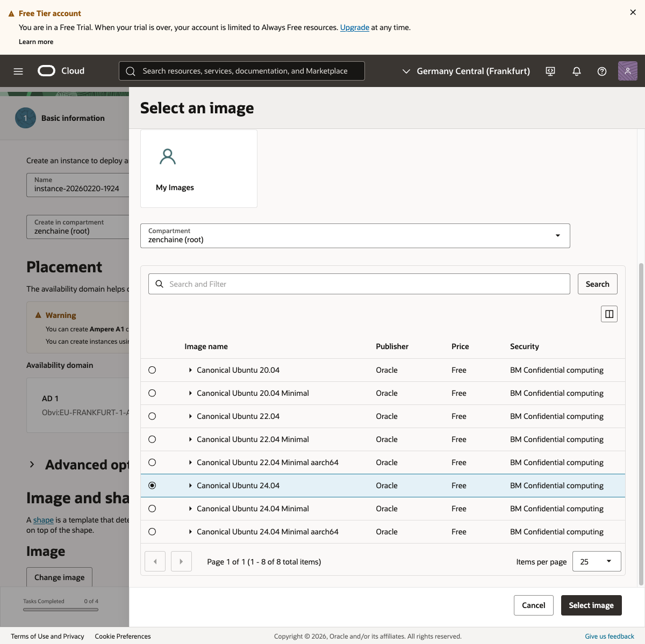
Task: Open the Cloud Shell developer tools icon
Action: [x=550, y=71]
